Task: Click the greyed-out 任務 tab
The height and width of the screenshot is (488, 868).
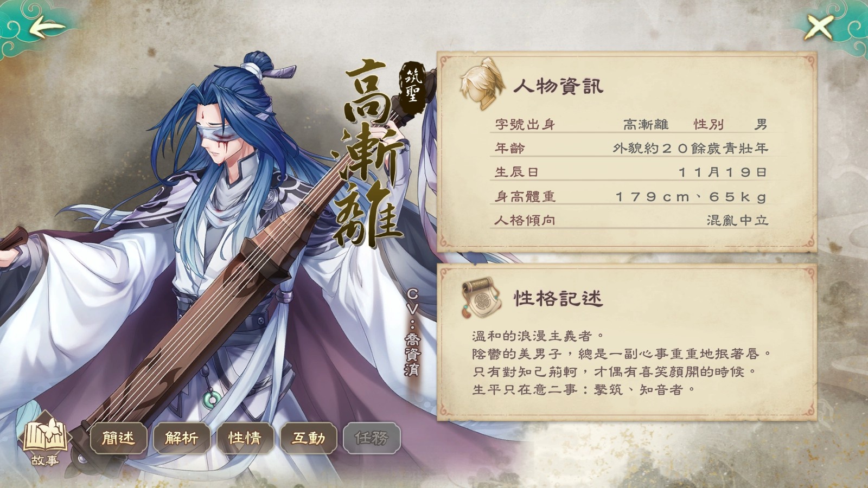Action: [x=372, y=437]
